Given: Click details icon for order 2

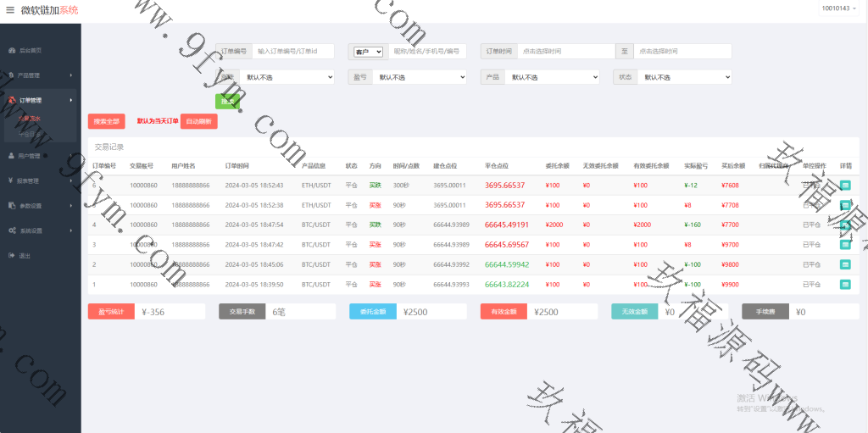Looking at the screenshot, I should [x=845, y=264].
